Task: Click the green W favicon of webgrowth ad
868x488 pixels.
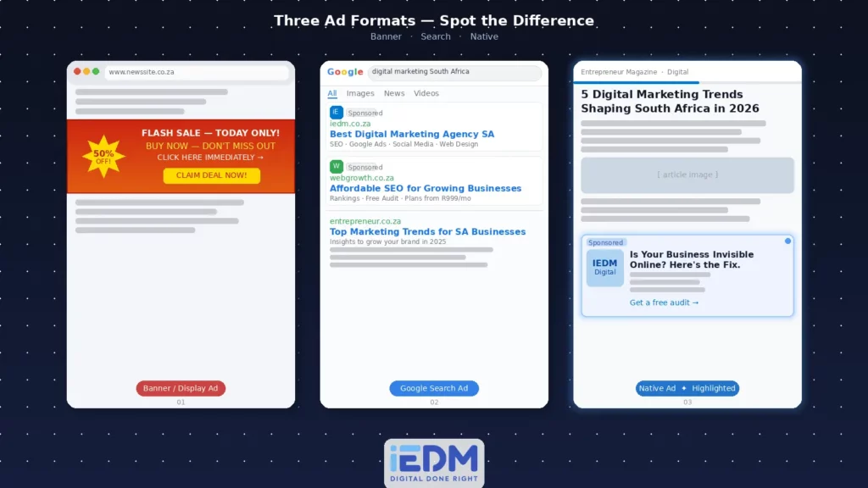Action: click(x=336, y=167)
